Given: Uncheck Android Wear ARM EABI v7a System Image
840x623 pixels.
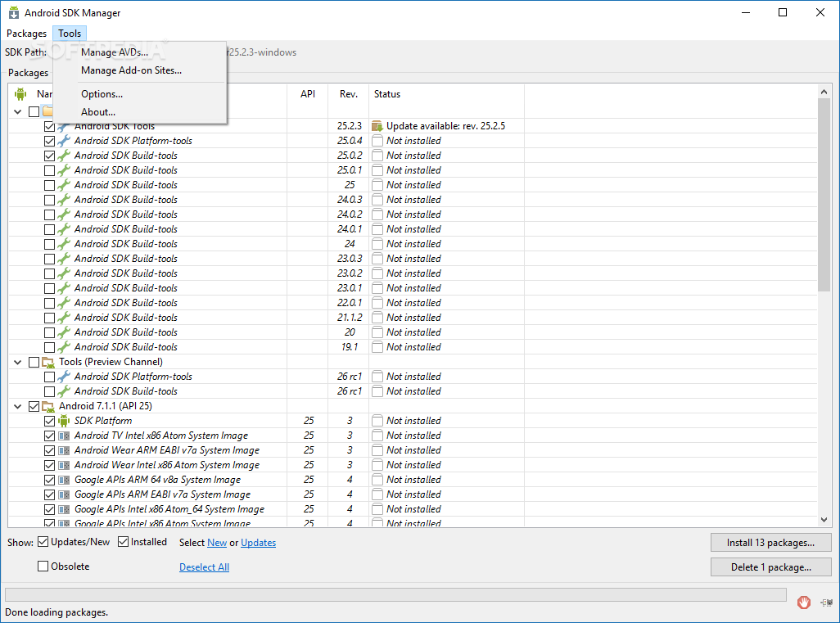Looking at the screenshot, I should coord(49,450).
